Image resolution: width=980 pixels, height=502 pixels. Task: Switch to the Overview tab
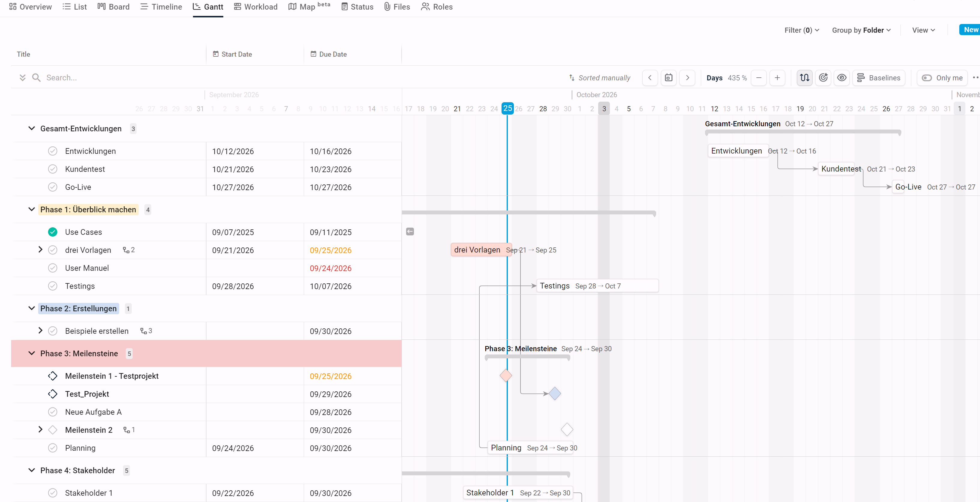coord(30,7)
